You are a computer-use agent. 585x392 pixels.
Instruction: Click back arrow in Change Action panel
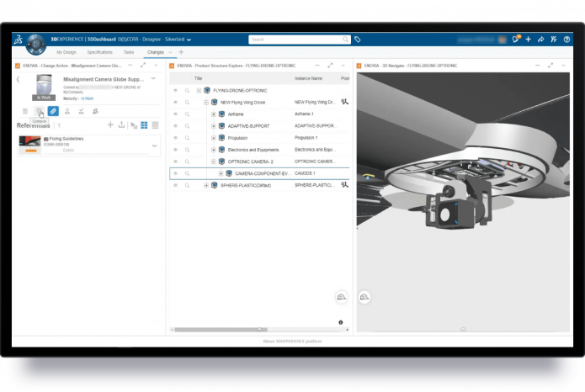coord(18,79)
